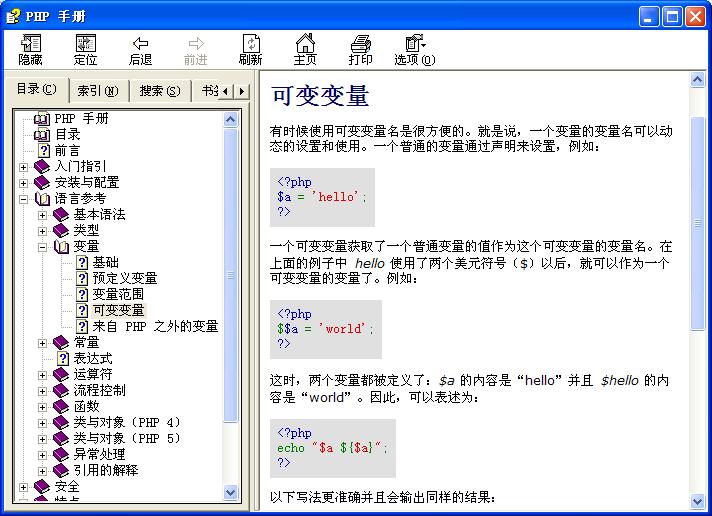Expand the 异常处理 node
Viewport: 712px width, 516px height.
click(x=42, y=455)
